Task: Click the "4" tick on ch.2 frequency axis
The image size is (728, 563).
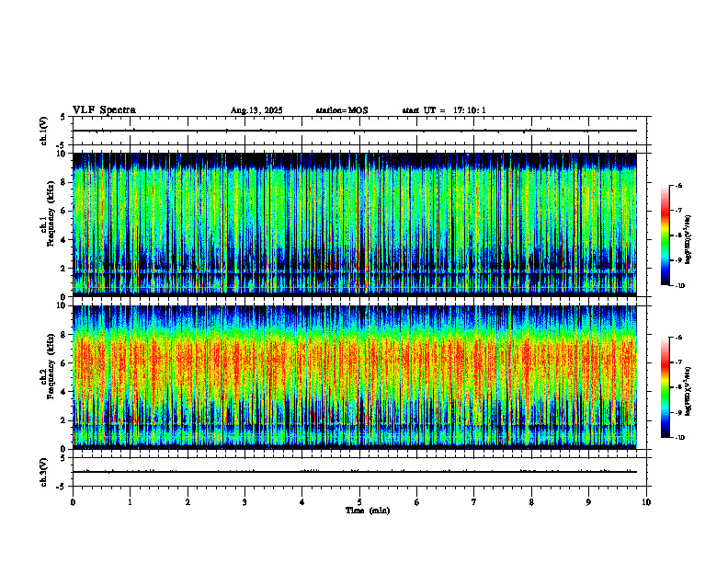Action: pyautogui.click(x=64, y=392)
